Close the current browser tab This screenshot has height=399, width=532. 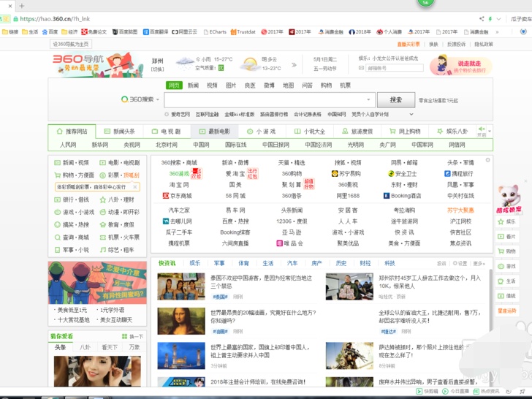[x=9, y=6]
